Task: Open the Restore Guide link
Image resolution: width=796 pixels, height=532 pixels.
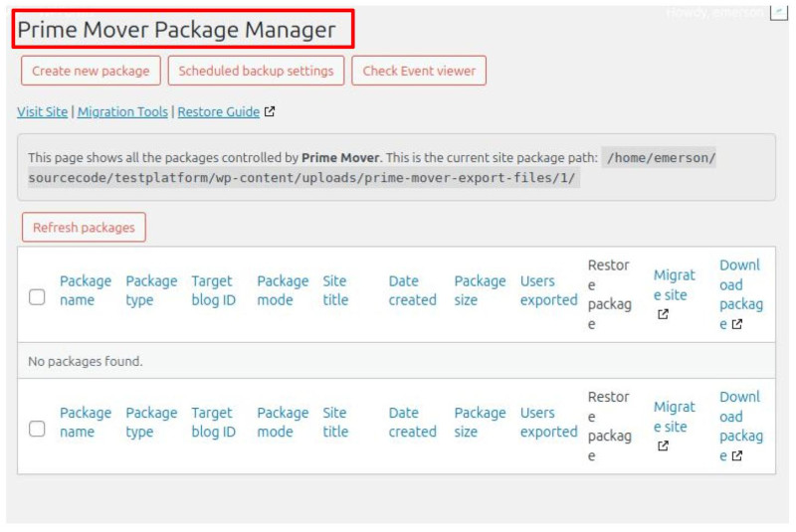Action: [x=218, y=111]
